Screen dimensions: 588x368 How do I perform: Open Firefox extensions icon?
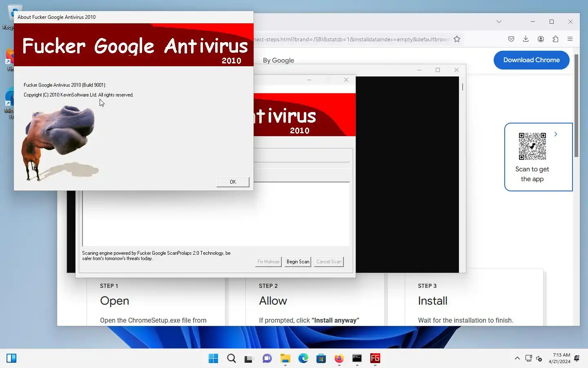point(555,39)
